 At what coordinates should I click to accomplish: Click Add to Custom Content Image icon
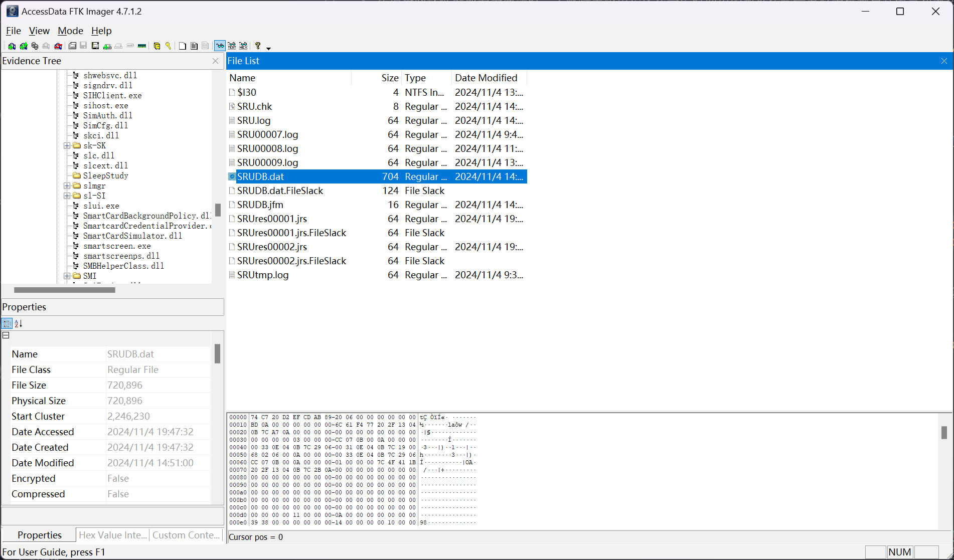107,46
